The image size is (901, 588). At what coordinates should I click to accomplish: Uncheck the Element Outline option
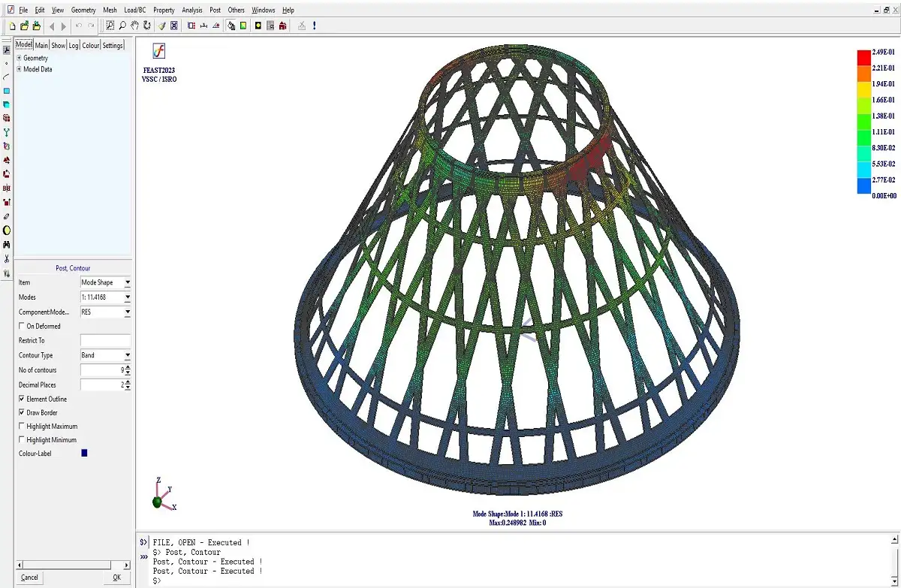point(21,400)
